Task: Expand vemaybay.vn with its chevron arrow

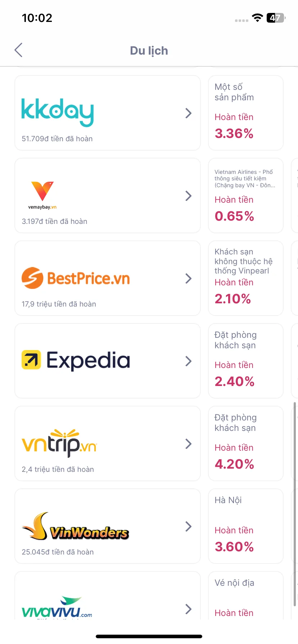Action: point(188,196)
